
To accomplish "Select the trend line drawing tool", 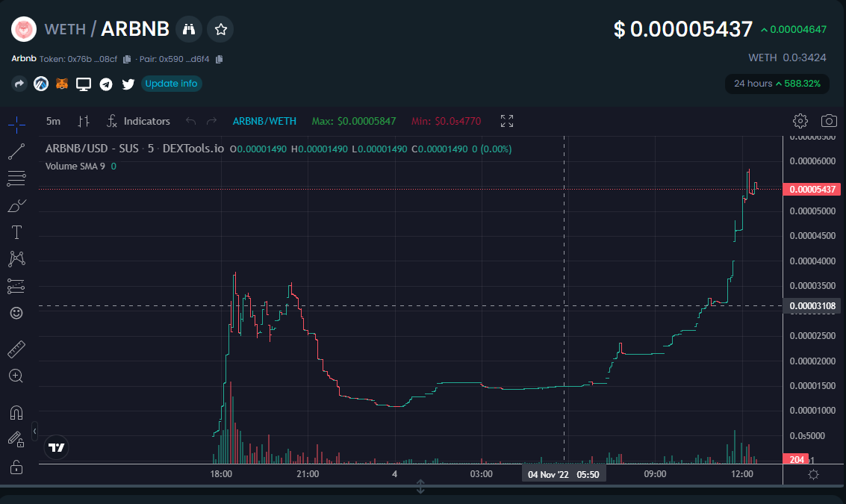I will pyautogui.click(x=16, y=152).
